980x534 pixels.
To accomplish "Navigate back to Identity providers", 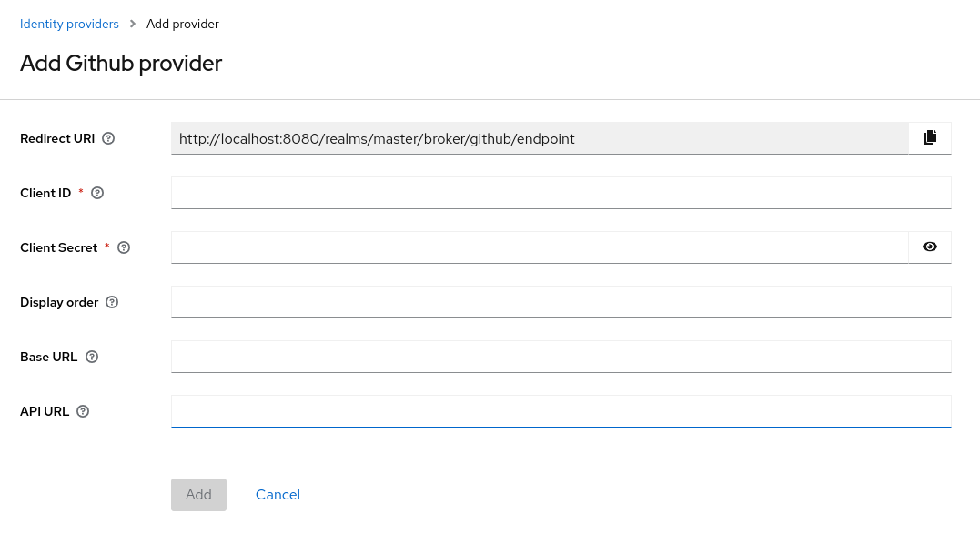I will click(x=69, y=24).
